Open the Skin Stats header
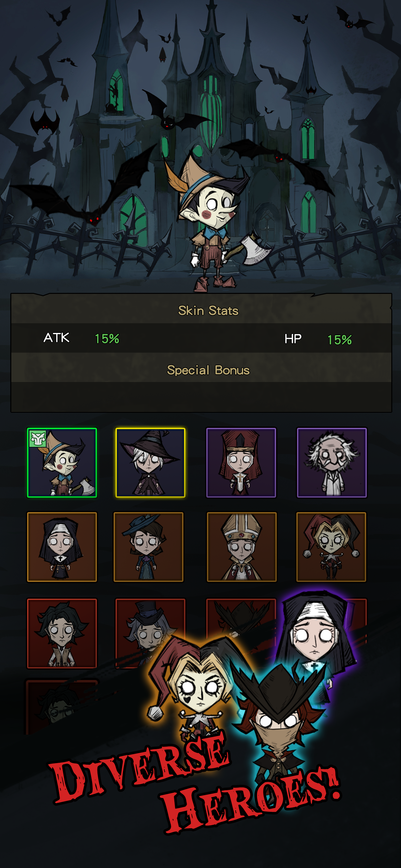This screenshot has height=868, width=401. pyautogui.click(x=208, y=310)
